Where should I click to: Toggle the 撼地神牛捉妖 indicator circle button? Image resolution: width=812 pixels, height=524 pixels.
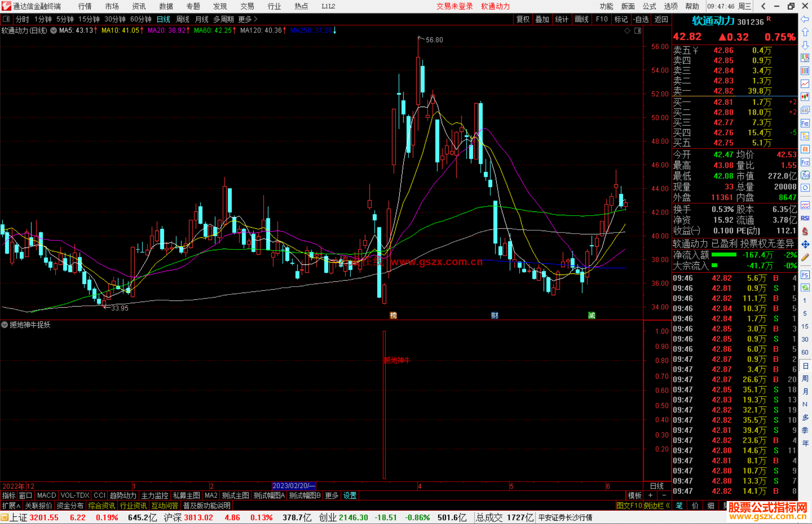tap(5, 325)
